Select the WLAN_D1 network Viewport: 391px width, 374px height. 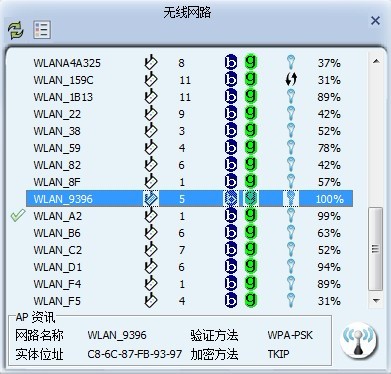coord(57,267)
